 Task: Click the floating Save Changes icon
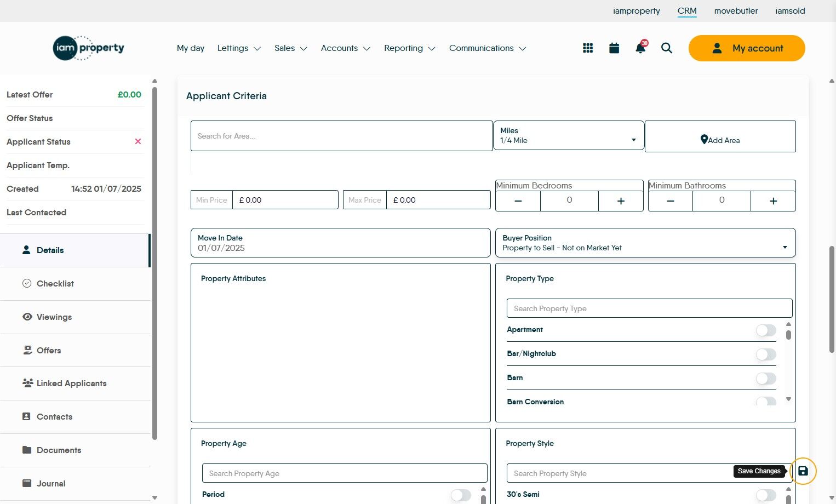pos(803,471)
